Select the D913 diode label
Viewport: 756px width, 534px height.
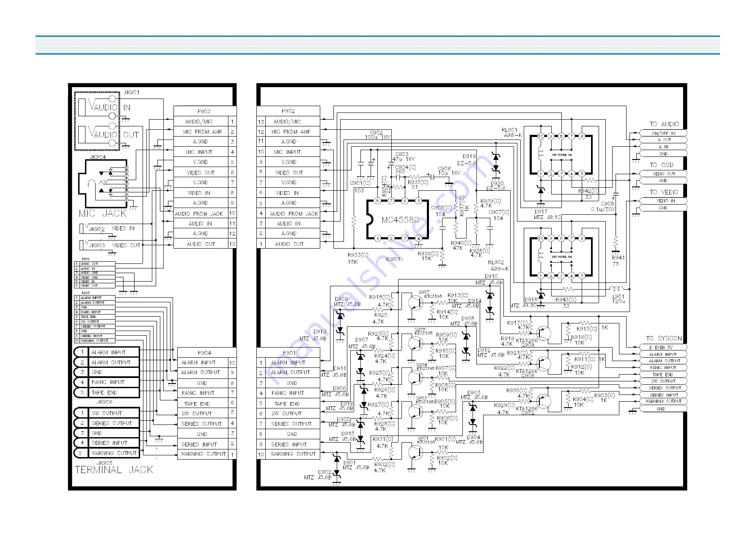tap(320, 332)
